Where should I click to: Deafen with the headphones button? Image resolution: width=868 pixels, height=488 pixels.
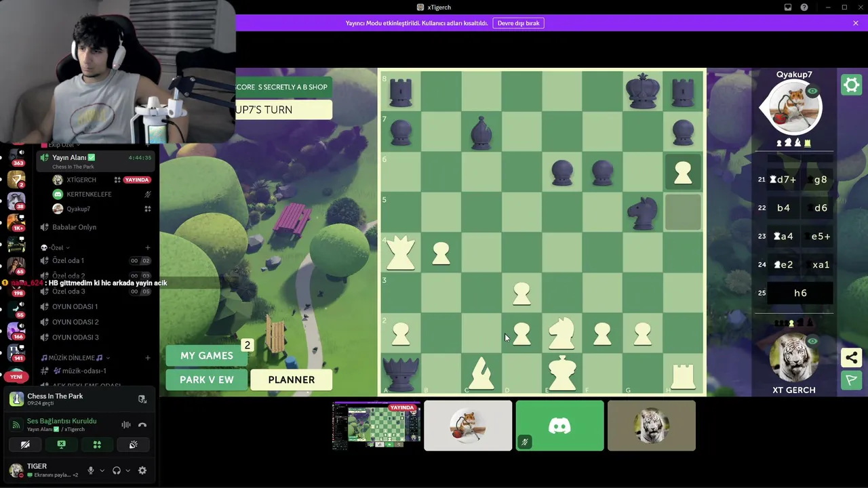coord(117,470)
